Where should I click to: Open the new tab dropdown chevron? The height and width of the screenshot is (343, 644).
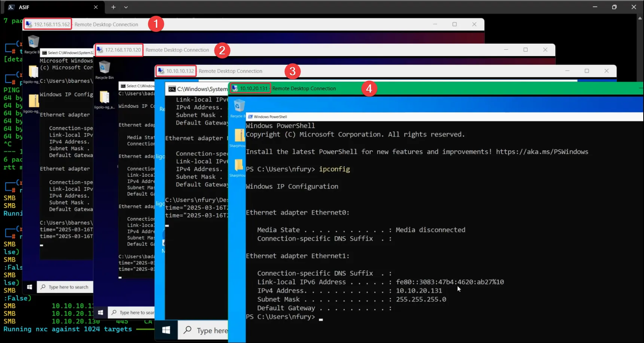[126, 7]
